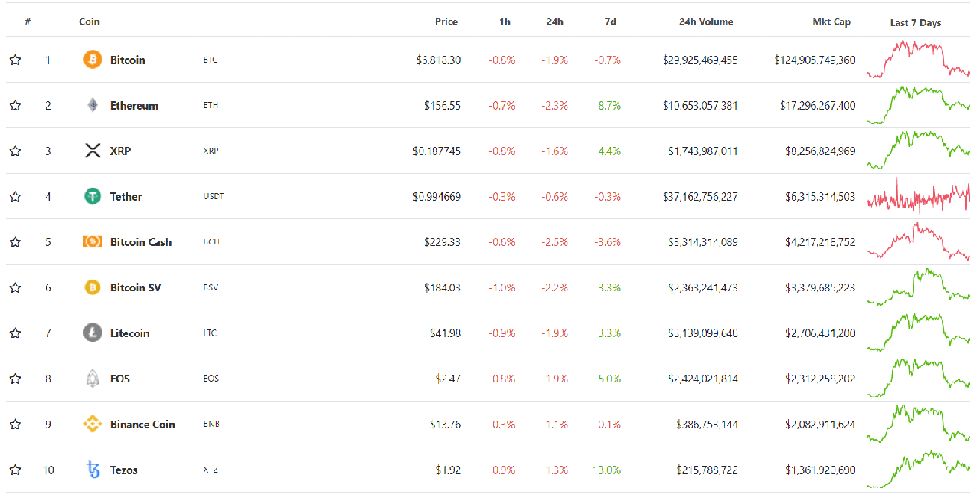Click the Litecoin gray logo icon
The image size is (980, 495).
coord(93,333)
